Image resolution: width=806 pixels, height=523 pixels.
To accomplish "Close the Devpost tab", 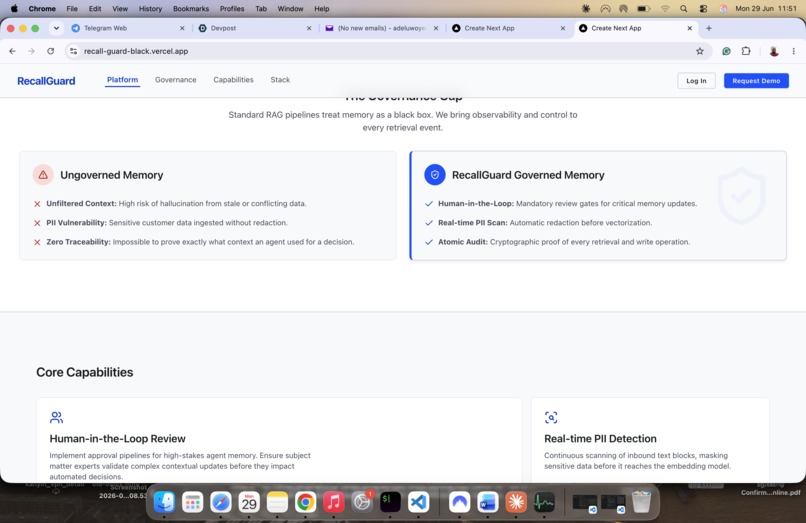I will [x=309, y=28].
